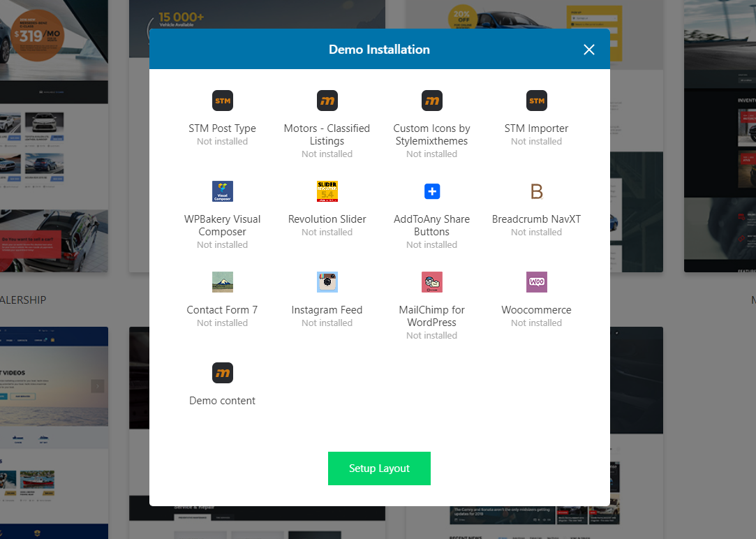Select the STM Importer plugin icon

point(536,101)
